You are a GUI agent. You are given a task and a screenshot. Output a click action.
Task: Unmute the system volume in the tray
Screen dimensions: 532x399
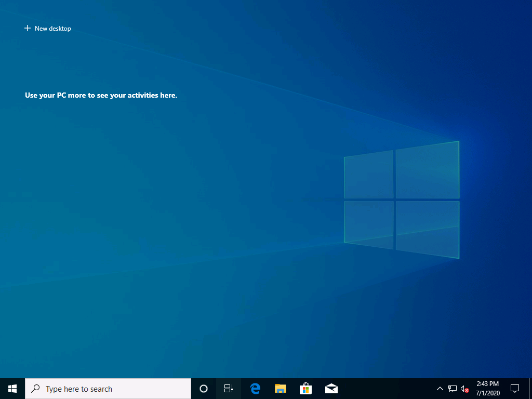pos(464,388)
